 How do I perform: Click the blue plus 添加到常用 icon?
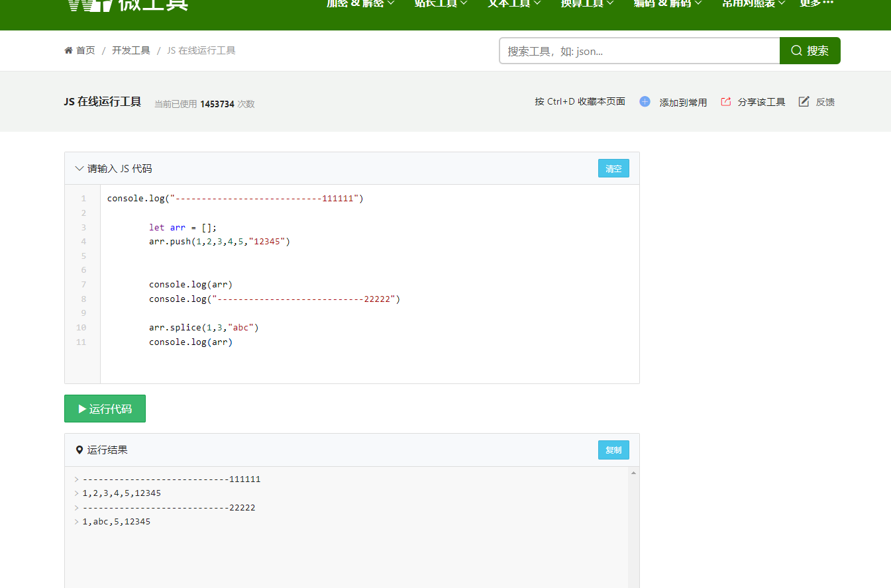pyautogui.click(x=645, y=102)
